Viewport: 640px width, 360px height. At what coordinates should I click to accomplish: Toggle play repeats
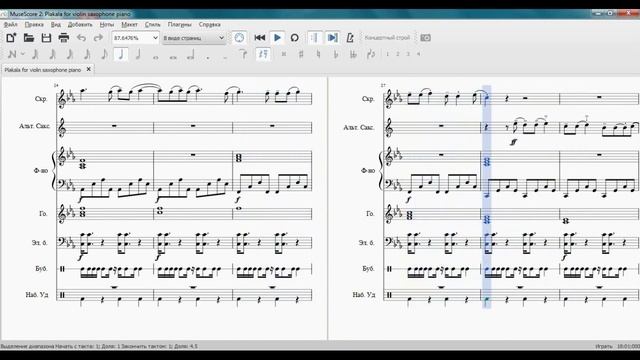[314, 38]
